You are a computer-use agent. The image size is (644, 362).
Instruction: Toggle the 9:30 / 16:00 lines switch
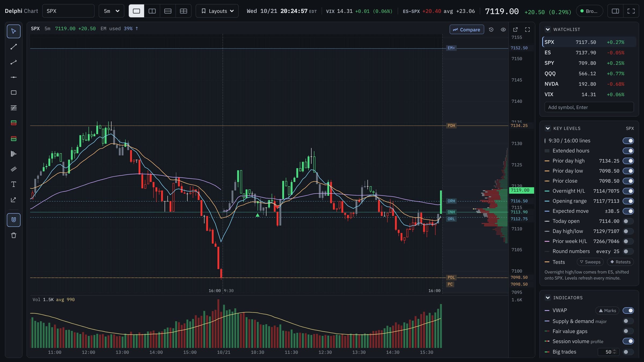pos(628,141)
